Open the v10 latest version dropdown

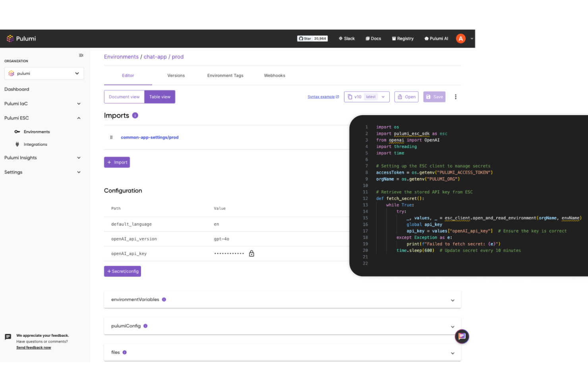click(x=367, y=97)
